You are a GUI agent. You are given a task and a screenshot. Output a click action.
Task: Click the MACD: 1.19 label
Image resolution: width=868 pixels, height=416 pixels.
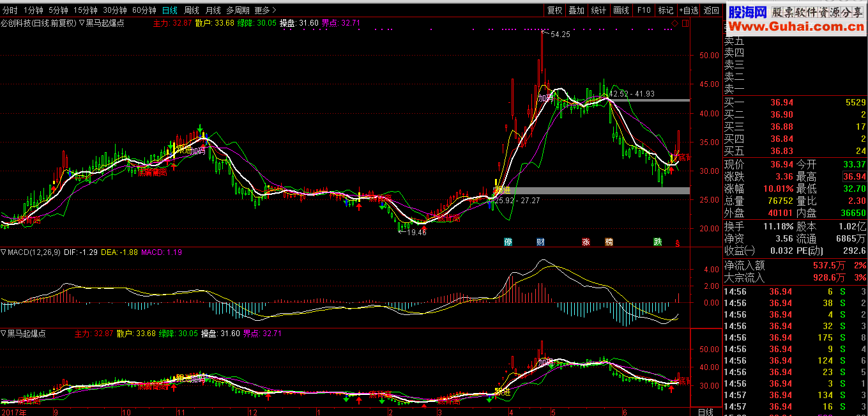(161, 252)
